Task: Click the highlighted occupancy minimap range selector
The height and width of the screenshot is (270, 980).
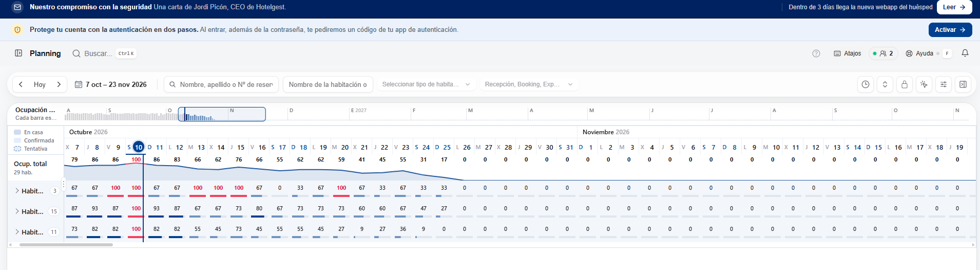Action: tap(222, 114)
